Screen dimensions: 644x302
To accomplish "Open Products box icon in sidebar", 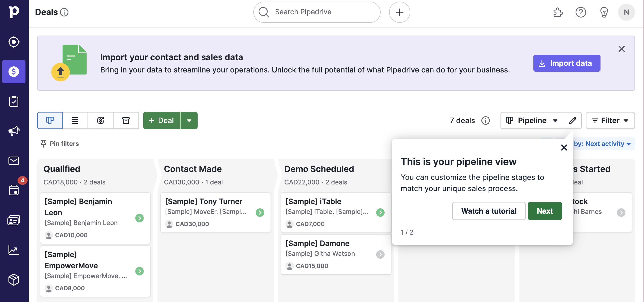I will [14, 280].
